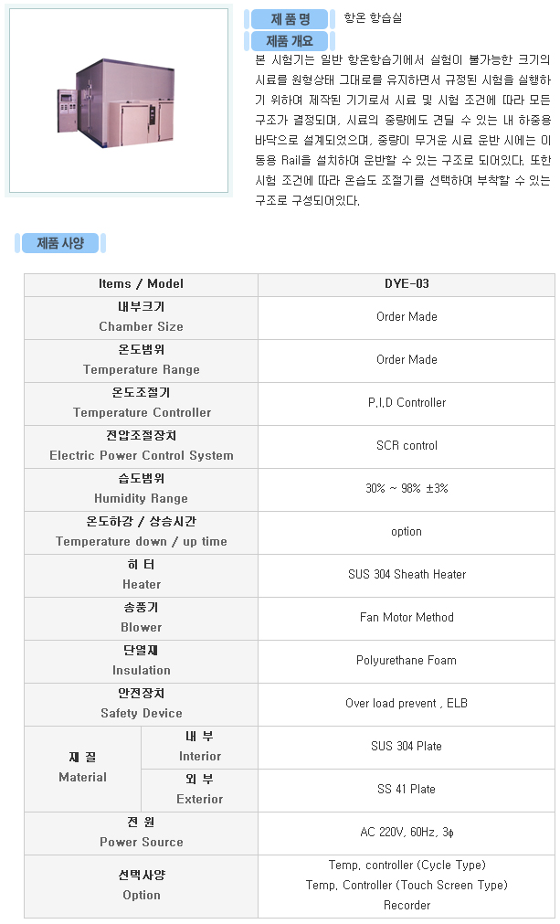
Task: Click the 제품 사양 section heading
Action: [x=60, y=243]
